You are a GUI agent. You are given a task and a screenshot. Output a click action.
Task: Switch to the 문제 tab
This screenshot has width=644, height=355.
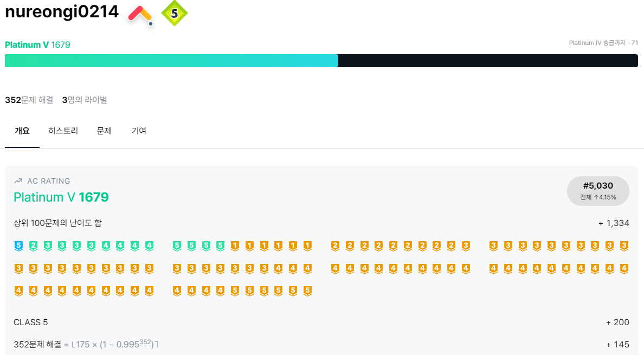coord(104,131)
